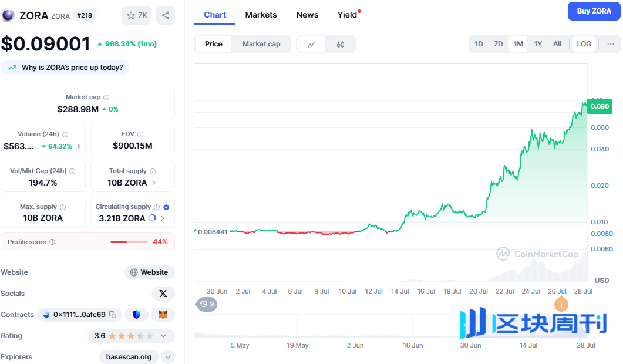Click the Vol/Mkt Cap info icon
The height and width of the screenshot is (364, 623).
tap(72, 171)
